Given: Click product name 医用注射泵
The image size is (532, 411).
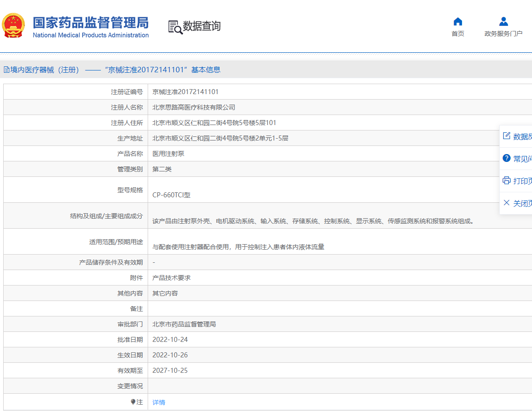Looking at the screenshot, I should pos(168,154).
